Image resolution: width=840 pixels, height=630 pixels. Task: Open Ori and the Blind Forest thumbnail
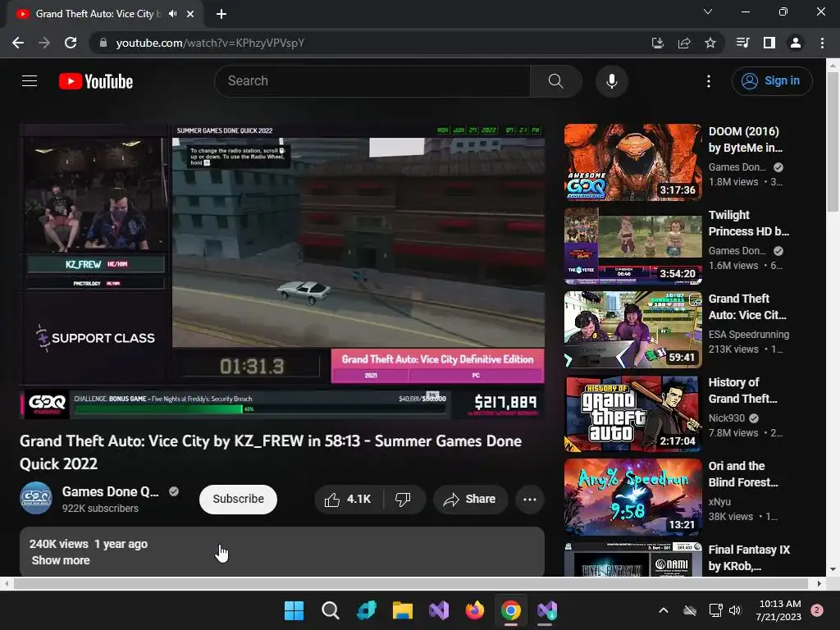pos(632,496)
